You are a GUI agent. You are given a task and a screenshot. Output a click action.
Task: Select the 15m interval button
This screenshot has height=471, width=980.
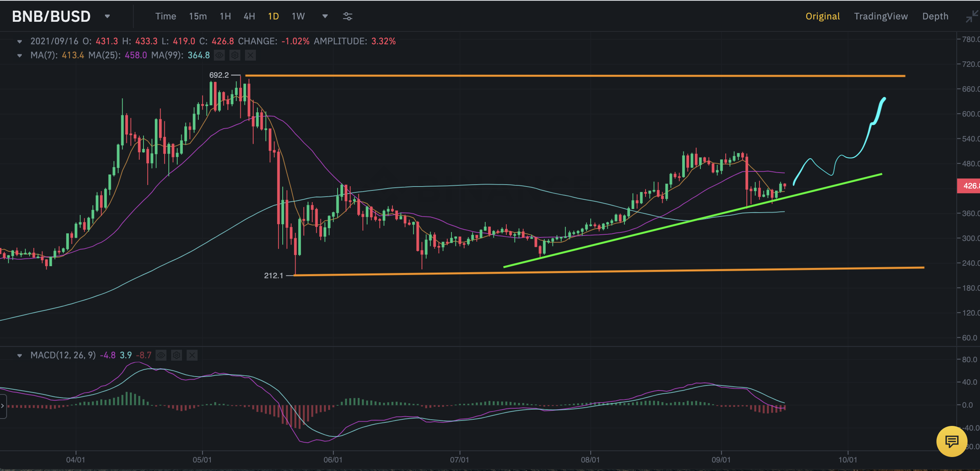198,16
